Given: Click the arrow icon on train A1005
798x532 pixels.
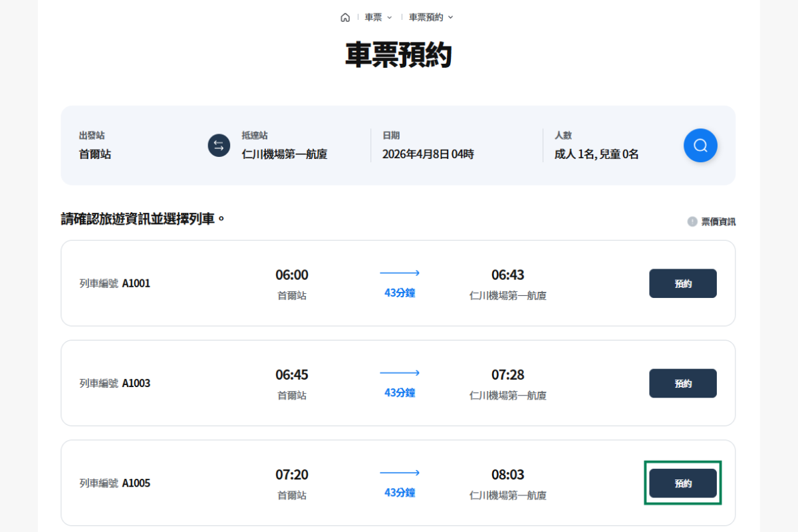Looking at the screenshot, I should [x=399, y=473].
